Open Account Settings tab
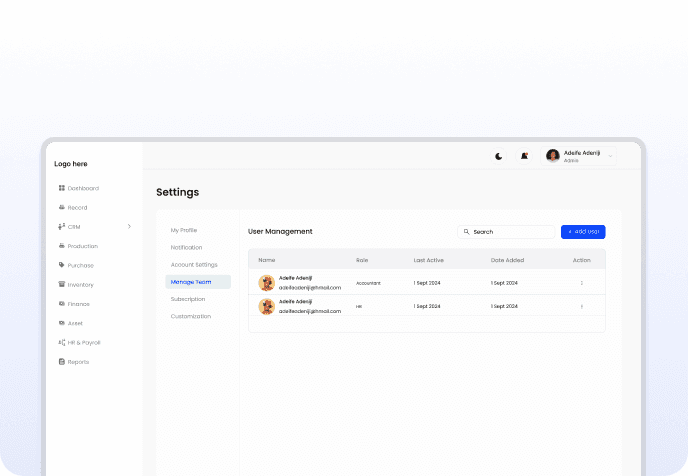688x476 pixels. (x=194, y=265)
